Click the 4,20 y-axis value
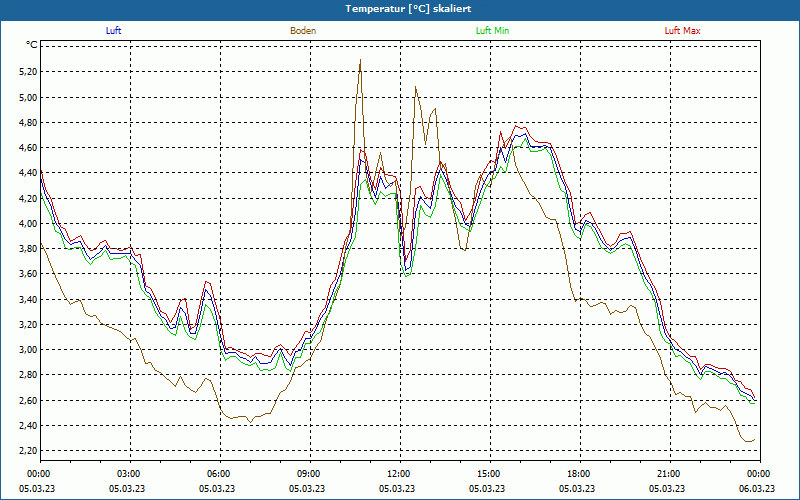 click(29, 198)
